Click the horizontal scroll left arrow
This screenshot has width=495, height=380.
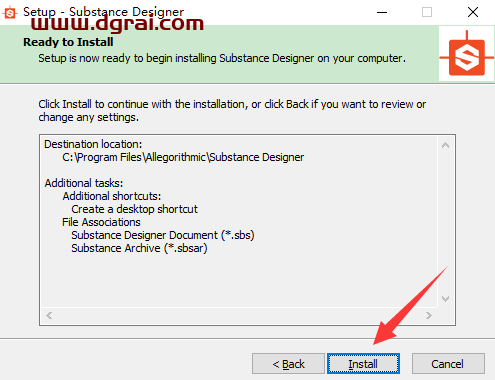point(49,315)
